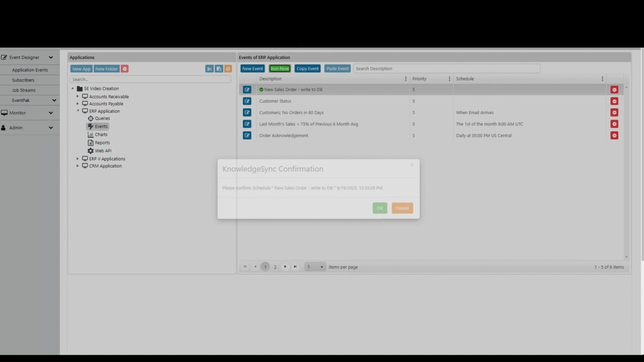
Task: Go to the next page of events
Action: click(x=285, y=267)
